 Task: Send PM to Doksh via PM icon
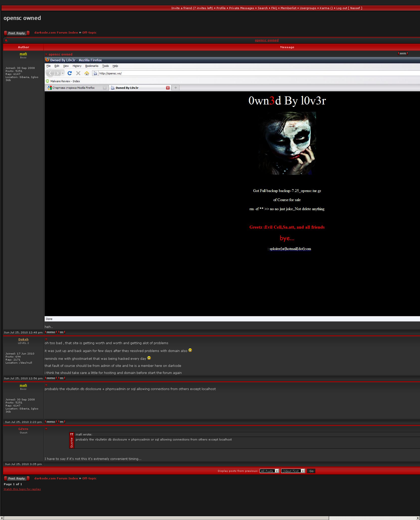point(62,378)
